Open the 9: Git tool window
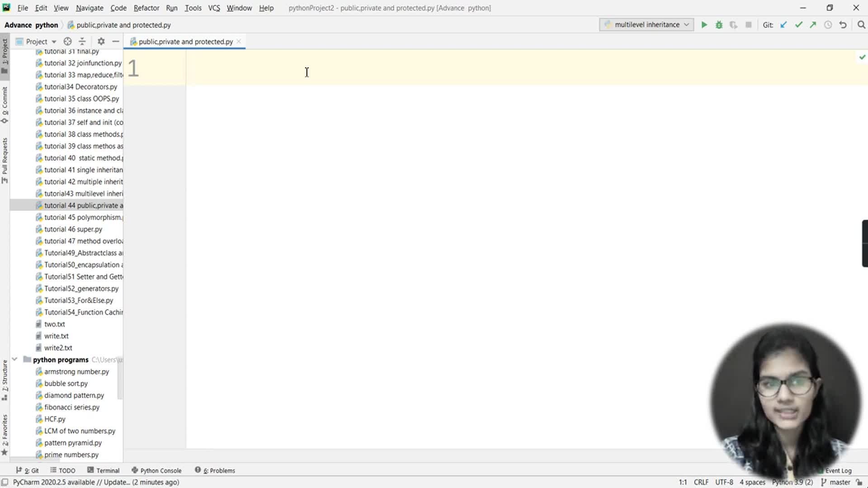 [x=27, y=470]
